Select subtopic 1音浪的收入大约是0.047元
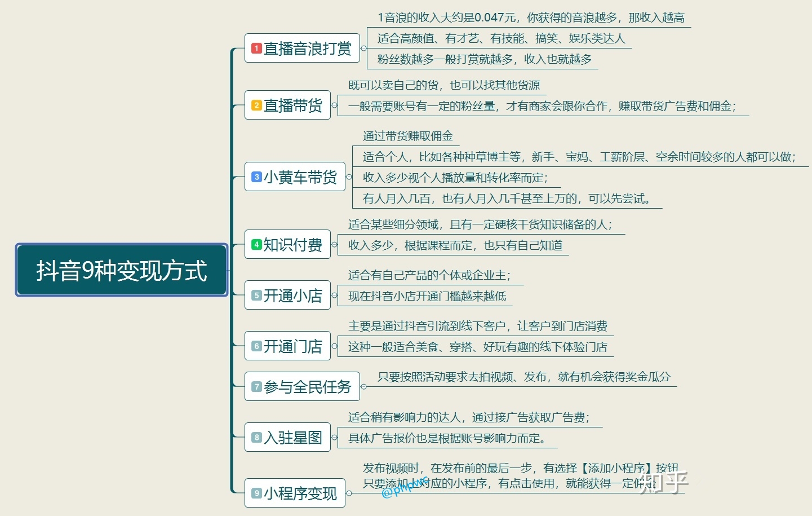Image resolution: width=812 pixels, height=516 pixels. (531, 18)
